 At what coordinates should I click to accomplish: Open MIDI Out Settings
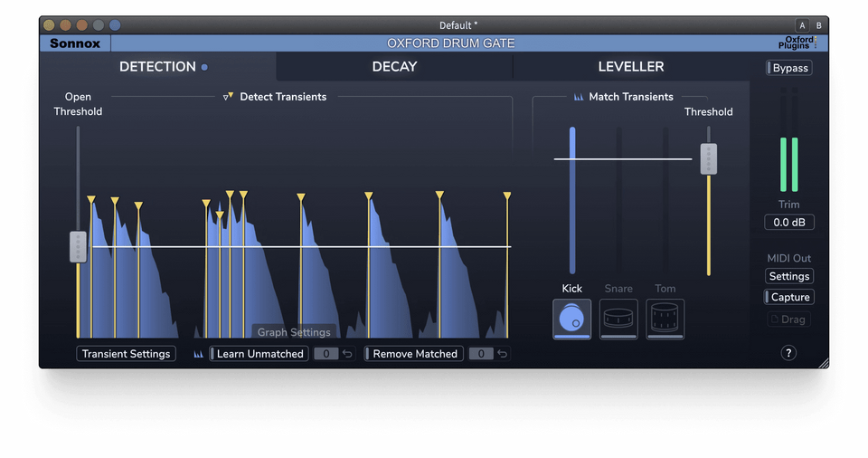[x=788, y=276]
